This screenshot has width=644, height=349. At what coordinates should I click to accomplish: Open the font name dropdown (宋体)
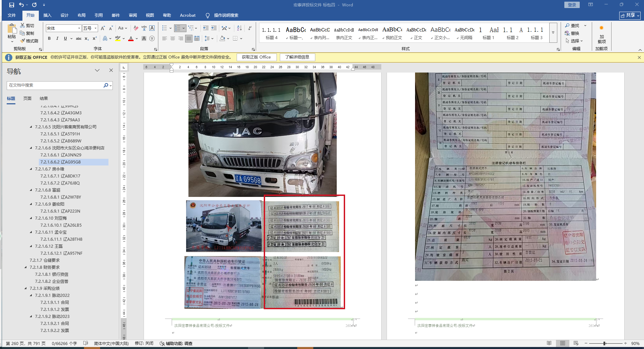pyautogui.click(x=79, y=28)
